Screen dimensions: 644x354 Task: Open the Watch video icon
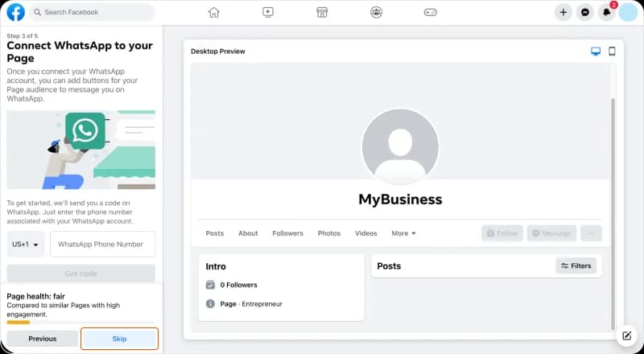(268, 12)
